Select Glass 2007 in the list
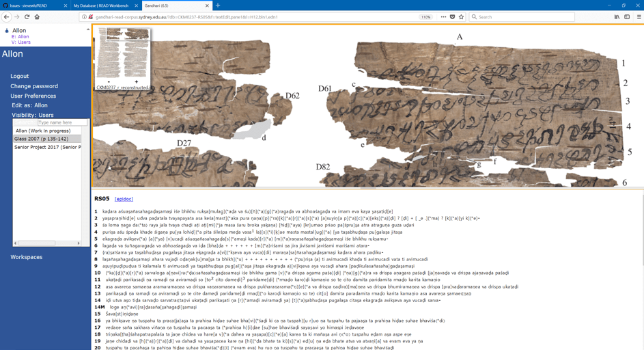This screenshot has width=644, height=350. click(x=42, y=139)
